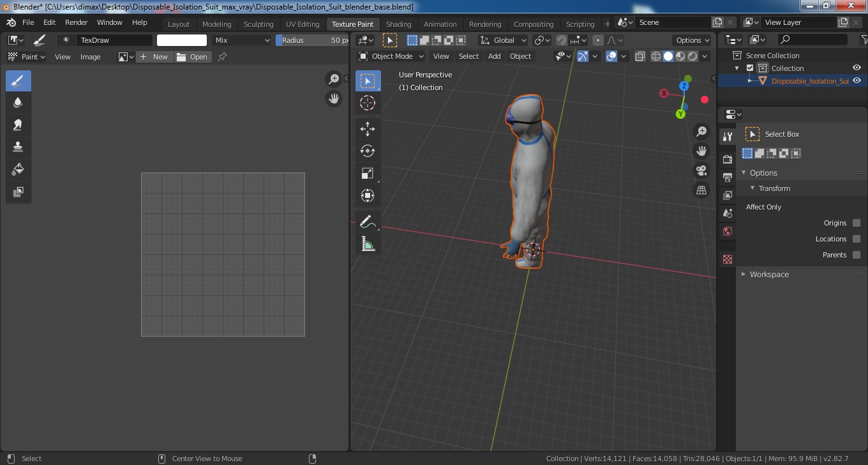Activate the 3D Cursor tool
This screenshot has width=868, height=465.
click(x=368, y=103)
